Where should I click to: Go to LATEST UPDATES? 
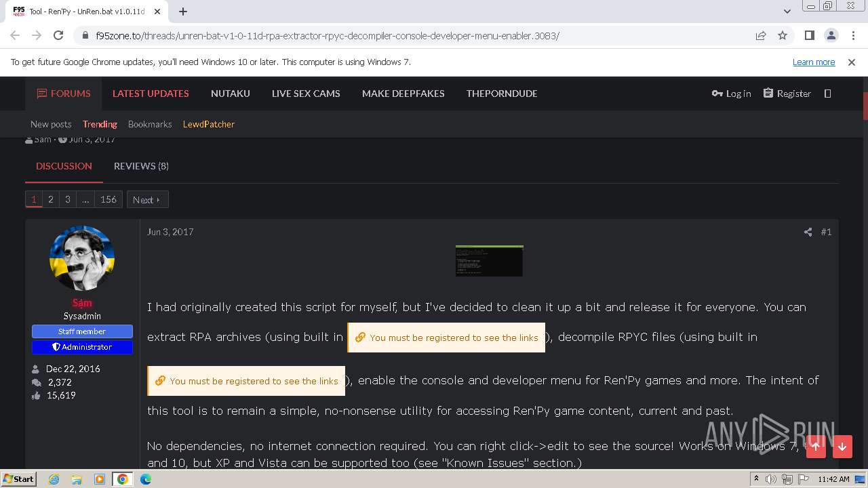[151, 94]
